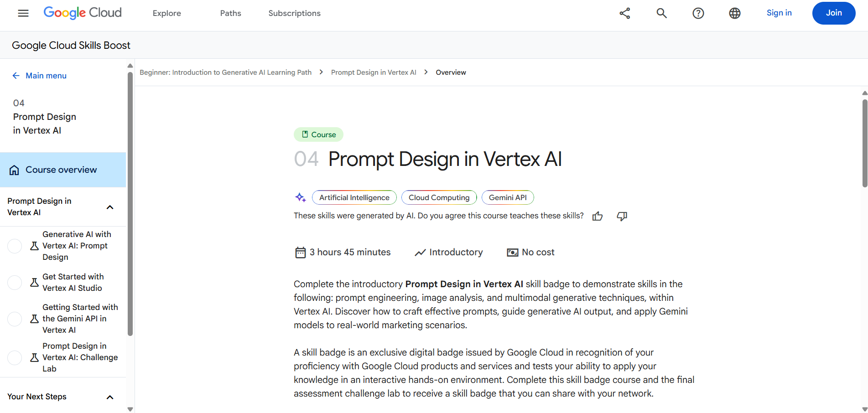The height and width of the screenshot is (413, 868).
Task: Open Generative AI with Vertex AI: Prompt Design
Action: tap(77, 246)
